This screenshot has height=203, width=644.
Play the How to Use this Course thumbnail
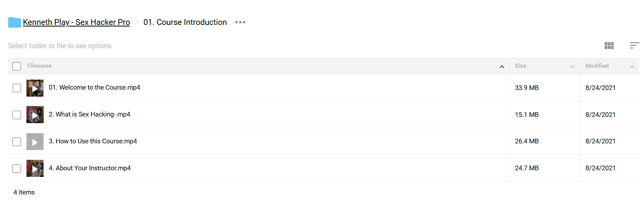(35, 141)
